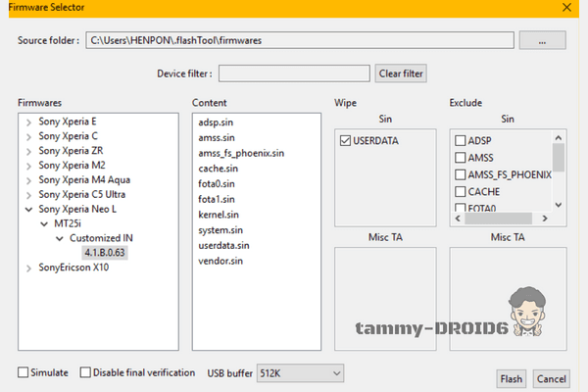Check the FOTA0 exclude checkbox
The height and width of the screenshot is (392, 588).
pyautogui.click(x=461, y=208)
